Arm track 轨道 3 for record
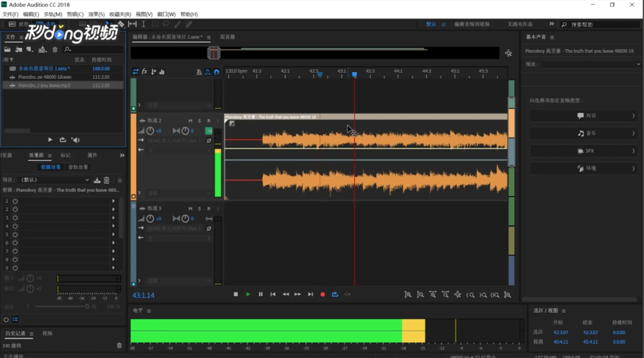 click(x=209, y=208)
